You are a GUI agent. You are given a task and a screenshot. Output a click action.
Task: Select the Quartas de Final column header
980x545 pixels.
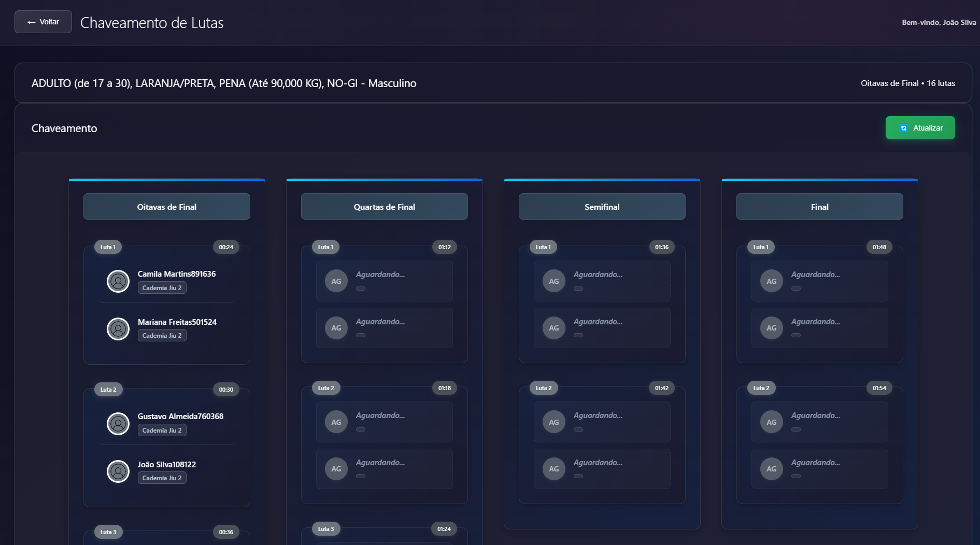385,207
